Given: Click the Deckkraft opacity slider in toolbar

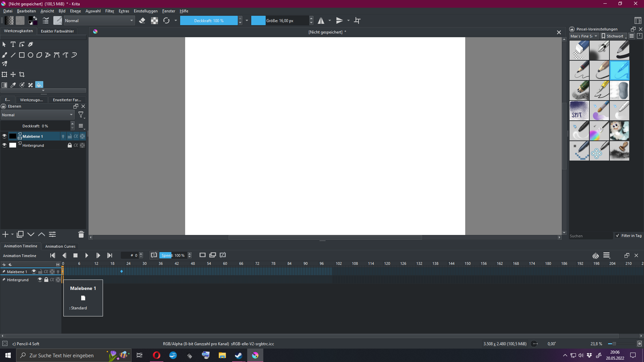Looking at the screenshot, I should [209, 21].
